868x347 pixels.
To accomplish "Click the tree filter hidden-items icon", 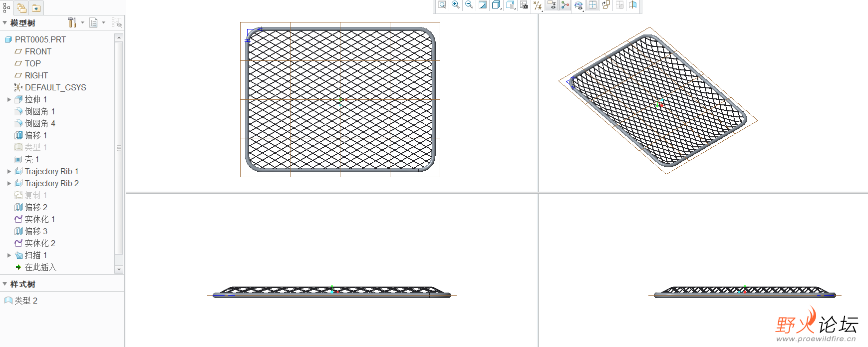I will click(x=116, y=22).
